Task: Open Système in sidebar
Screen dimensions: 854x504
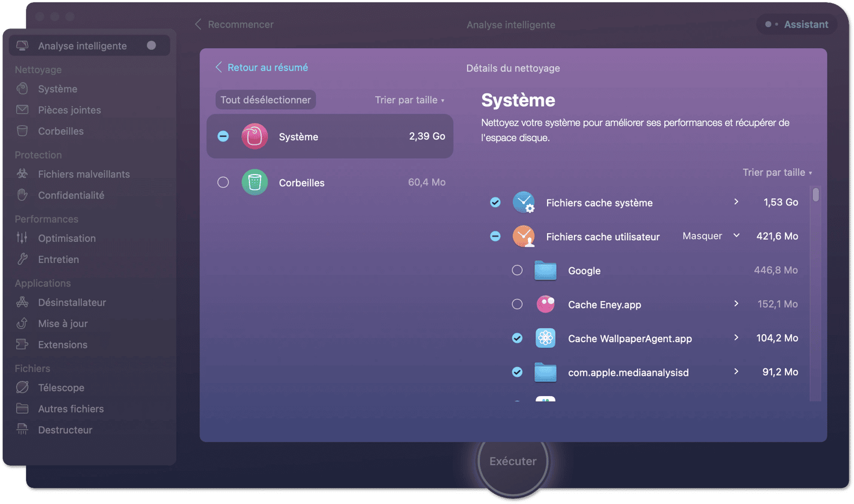Action: pyautogui.click(x=57, y=89)
